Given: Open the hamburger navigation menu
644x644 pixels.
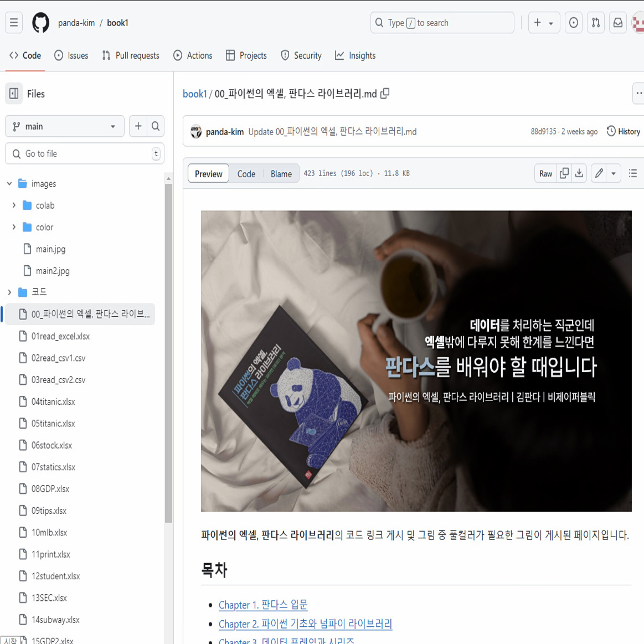Looking at the screenshot, I should (13, 23).
